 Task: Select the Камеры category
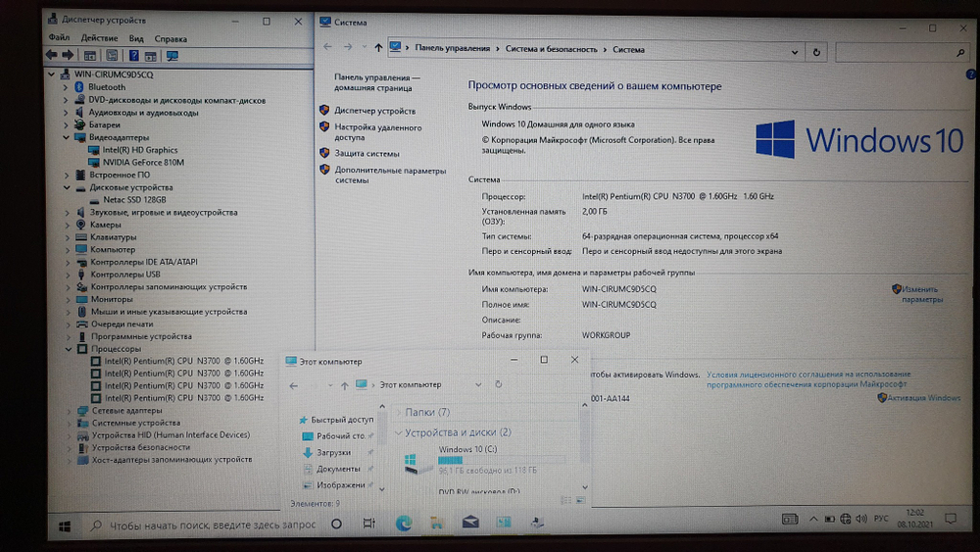105,225
